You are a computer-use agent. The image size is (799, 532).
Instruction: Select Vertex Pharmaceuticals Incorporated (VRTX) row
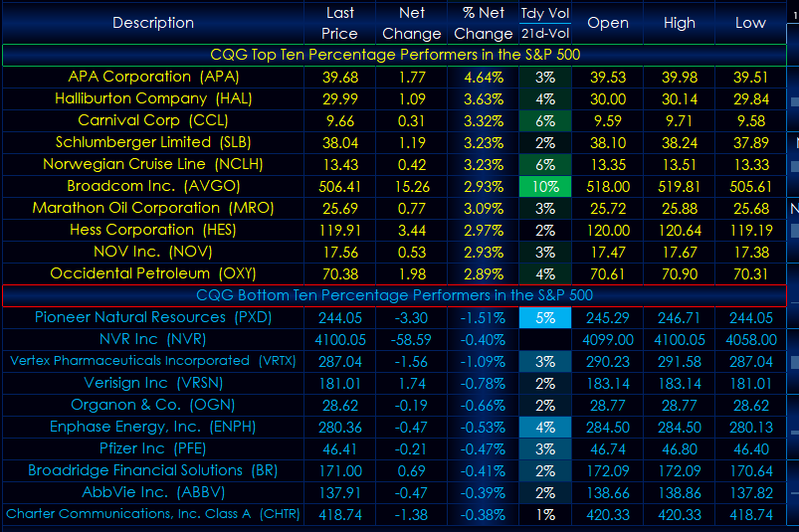(395, 362)
